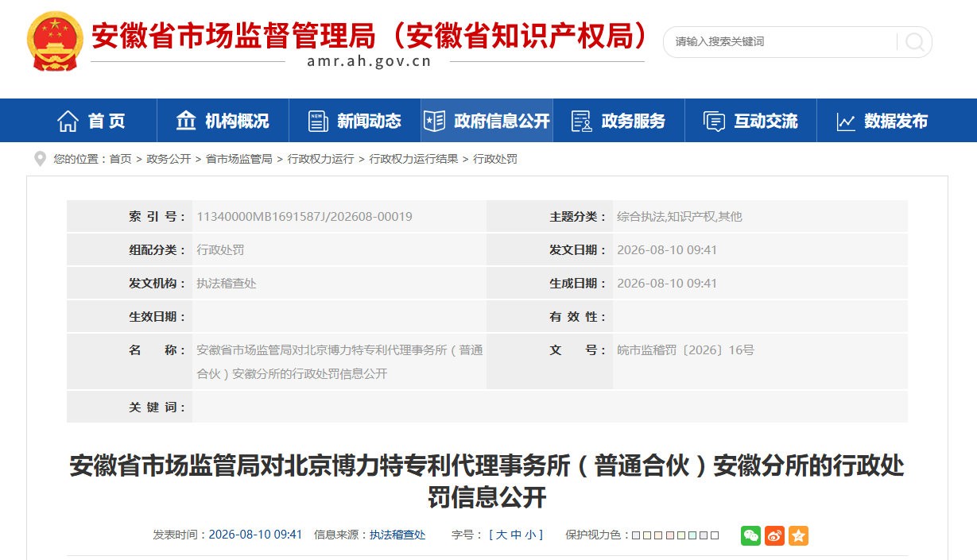
Task: Click 执法稽查处 after 信息来源
Action: point(397,535)
